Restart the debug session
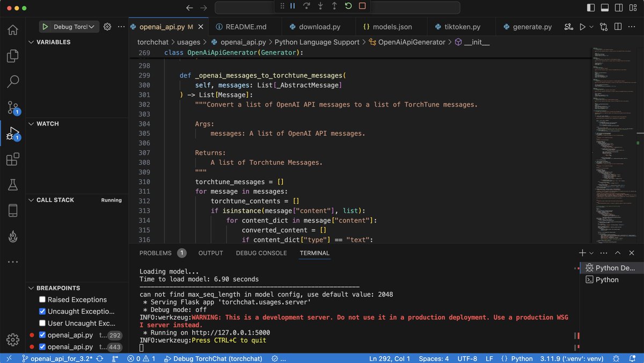Viewport: 644px width, 363px height. [348, 6]
